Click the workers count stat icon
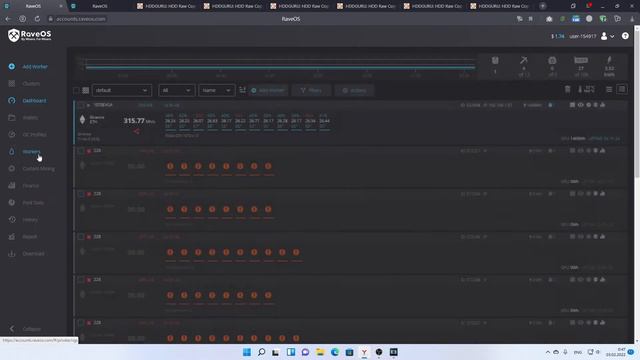Screen dimensions: 640x360 (x=495, y=61)
